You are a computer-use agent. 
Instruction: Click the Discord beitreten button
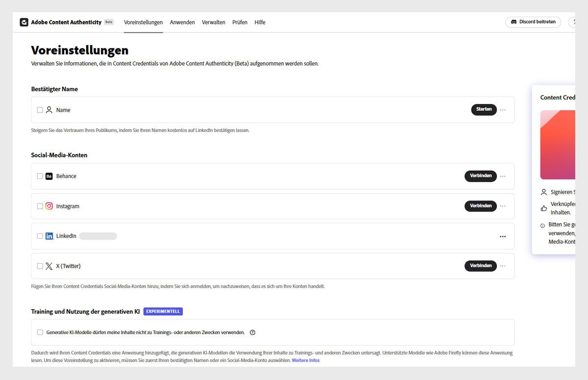click(x=533, y=22)
